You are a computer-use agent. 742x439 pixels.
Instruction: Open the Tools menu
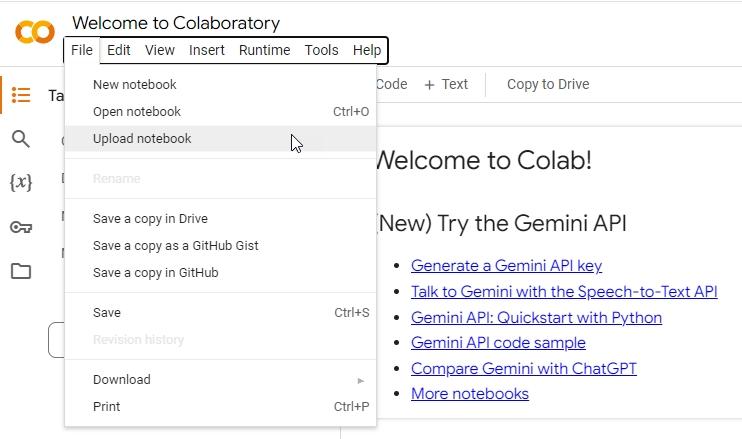pos(321,50)
